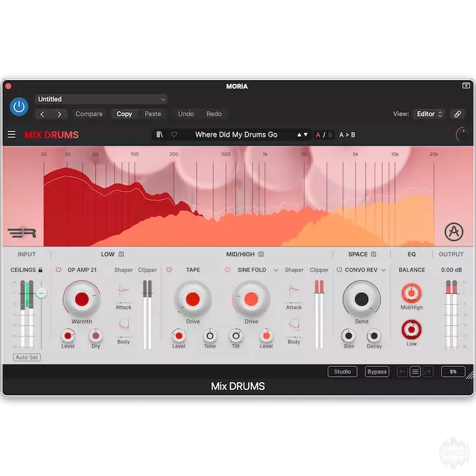
Task: Click the Mid/High balance knob
Action: [411, 294]
